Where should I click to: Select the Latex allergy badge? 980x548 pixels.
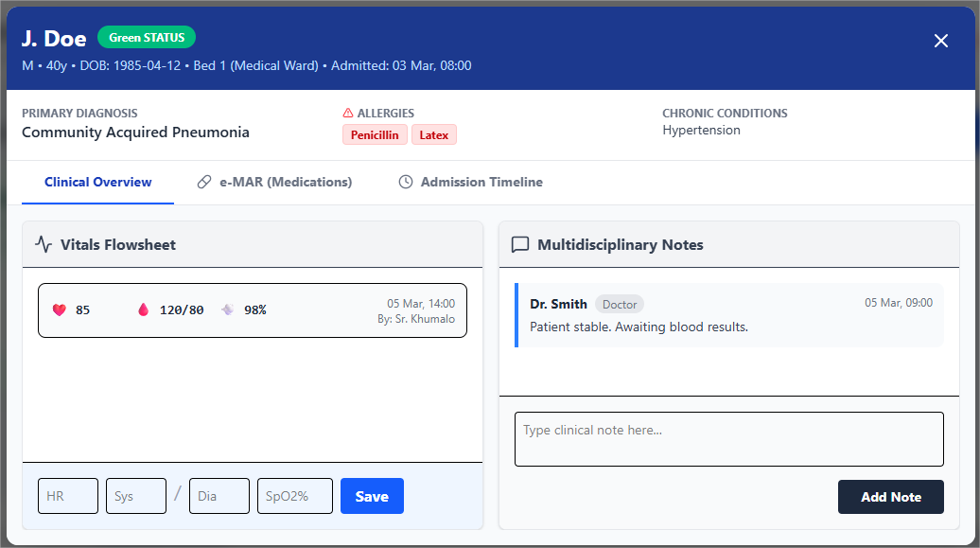coord(433,134)
